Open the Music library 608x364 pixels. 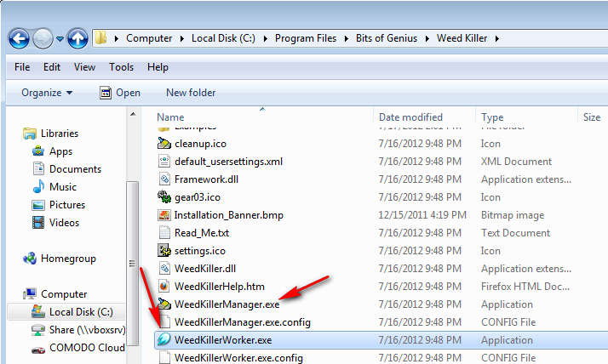[x=63, y=187]
